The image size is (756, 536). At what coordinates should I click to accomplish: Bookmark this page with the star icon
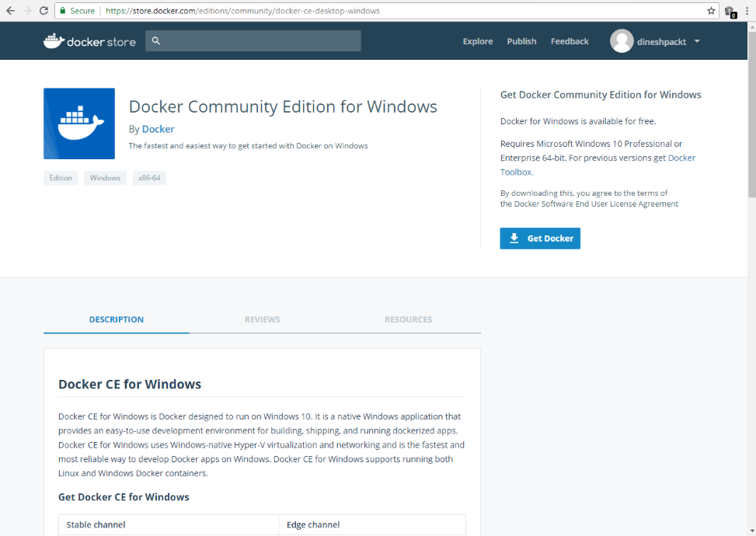click(711, 11)
